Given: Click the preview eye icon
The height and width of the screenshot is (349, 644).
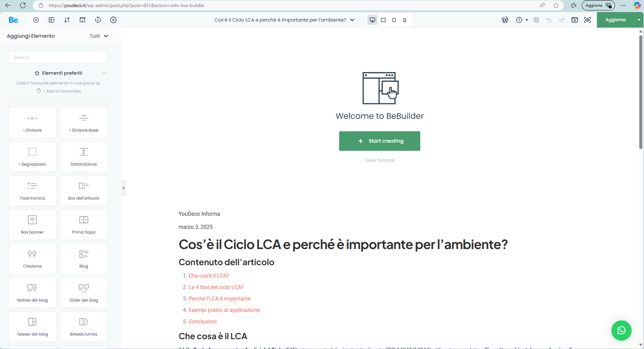Looking at the screenshot, I should click(587, 20).
